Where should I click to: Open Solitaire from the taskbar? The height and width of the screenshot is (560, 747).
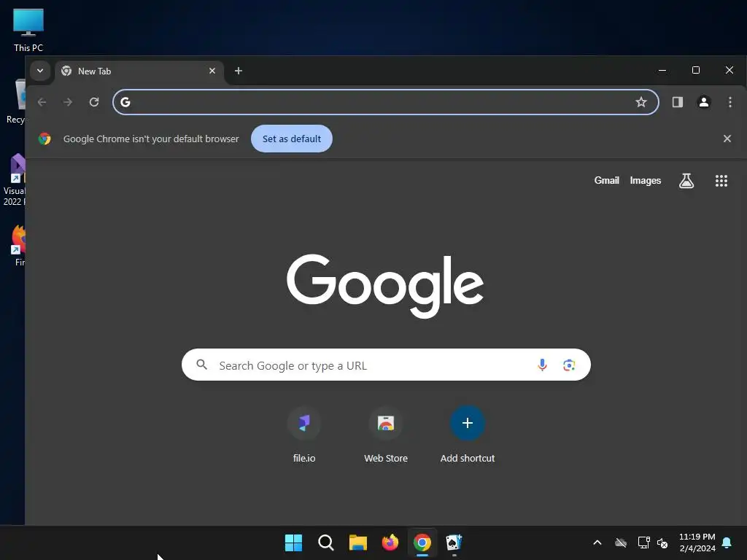click(454, 542)
